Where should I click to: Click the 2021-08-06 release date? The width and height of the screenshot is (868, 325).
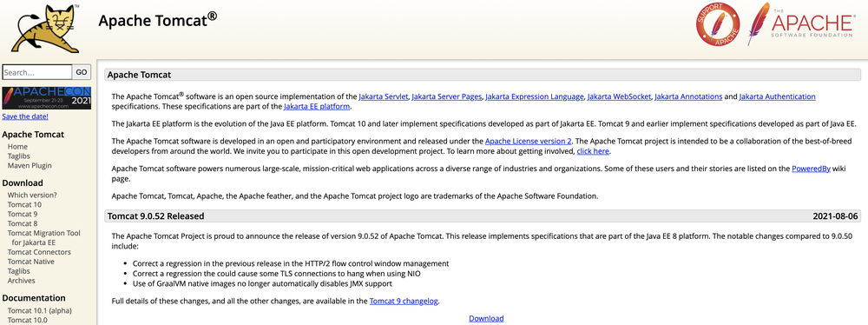point(835,216)
